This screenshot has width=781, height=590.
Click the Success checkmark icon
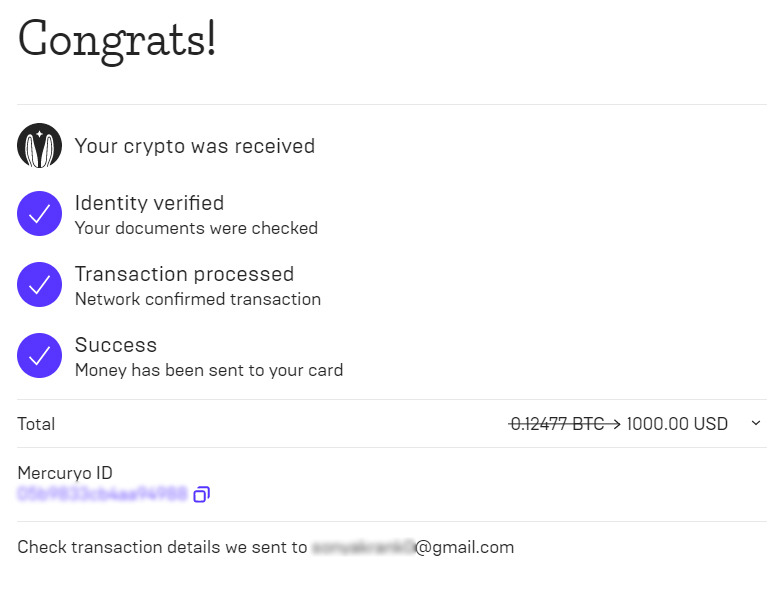(x=40, y=355)
